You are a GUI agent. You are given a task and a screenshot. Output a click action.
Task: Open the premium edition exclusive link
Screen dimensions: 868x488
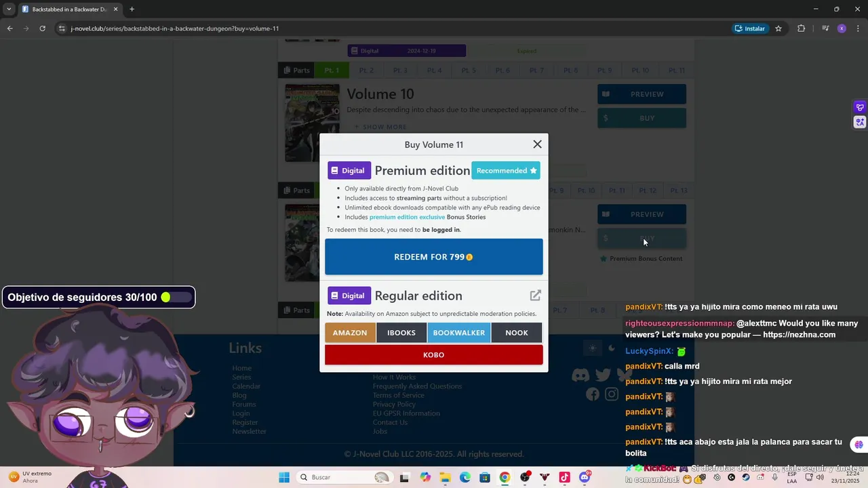coord(407,217)
